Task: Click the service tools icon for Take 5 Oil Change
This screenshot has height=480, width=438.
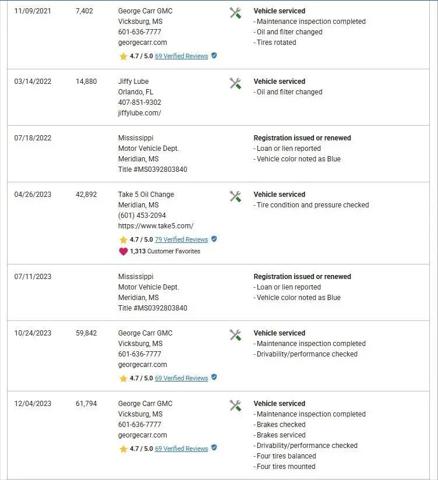Action: (235, 196)
